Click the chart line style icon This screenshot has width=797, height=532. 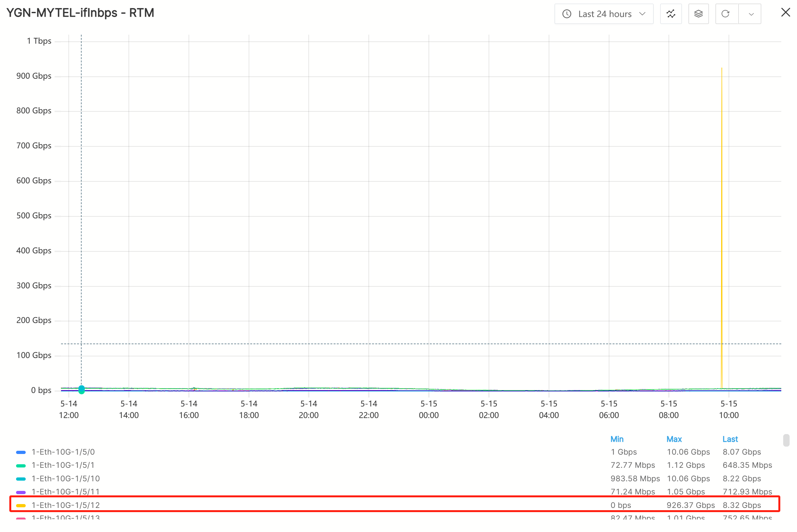point(671,14)
